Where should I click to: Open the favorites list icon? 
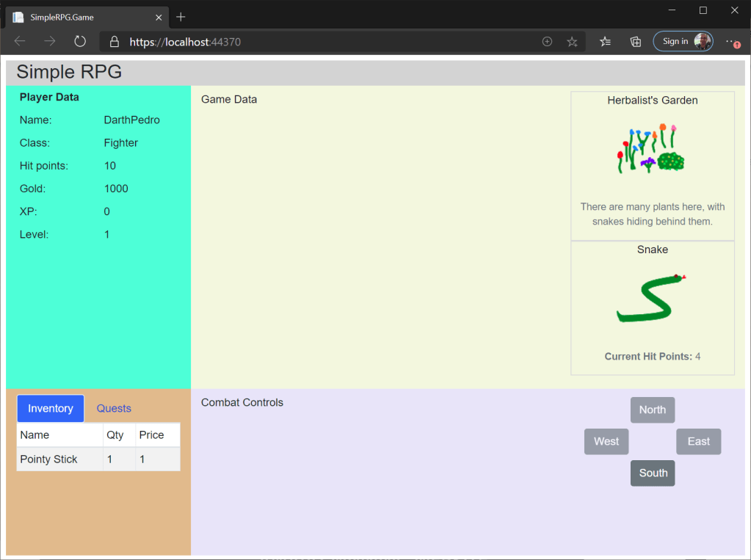click(605, 42)
